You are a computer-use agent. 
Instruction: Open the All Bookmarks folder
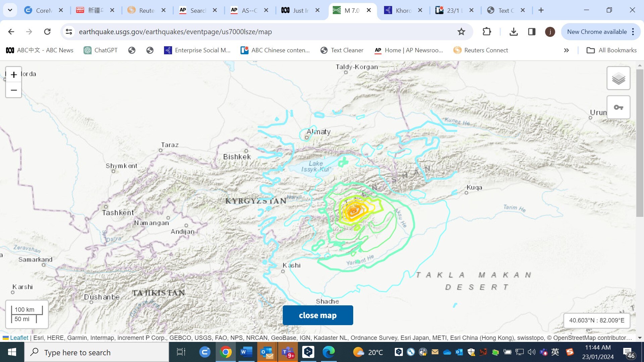611,50
